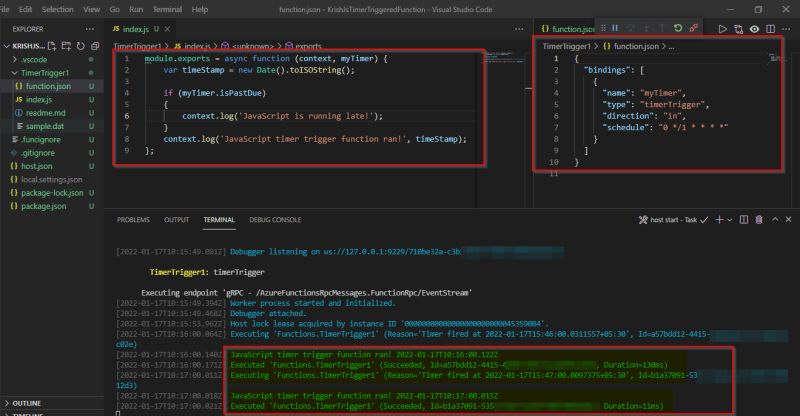Screen dimensions: 800x416
Task: Click TimerTrigger1 breadcrumb above index.js
Action: 137,46
